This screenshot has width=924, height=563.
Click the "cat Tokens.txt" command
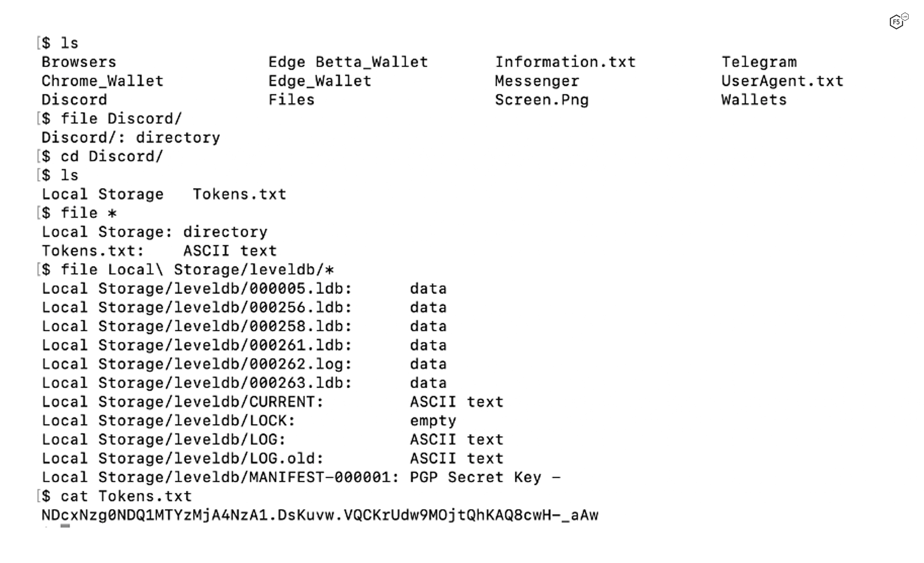tap(126, 496)
